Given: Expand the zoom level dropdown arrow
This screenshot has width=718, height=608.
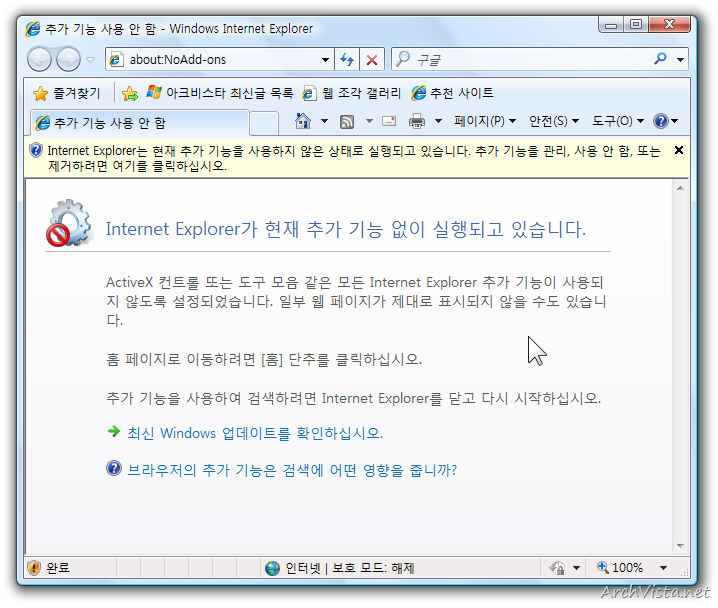Looking at the screenshot, I should click(x=663, y=568).
